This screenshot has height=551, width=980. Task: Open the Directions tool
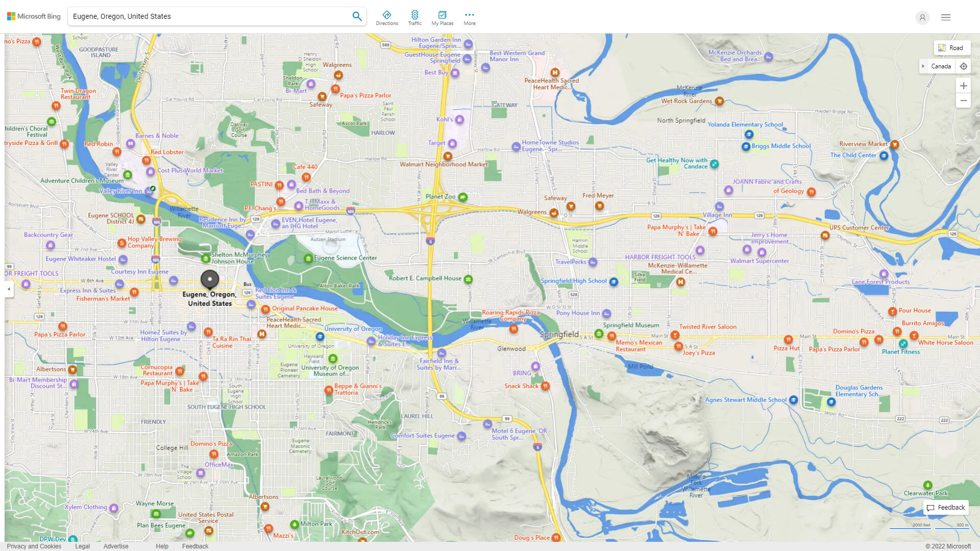click(387, 17)
